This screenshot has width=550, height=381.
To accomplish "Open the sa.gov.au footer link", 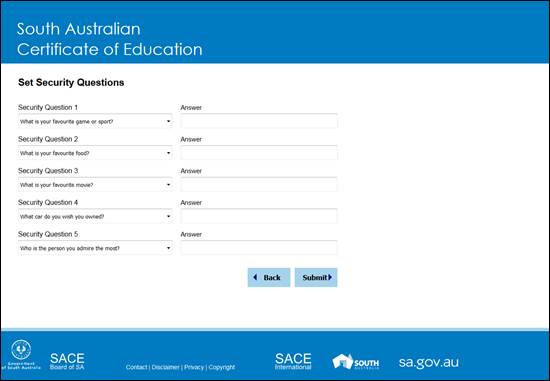I will (429, 362).
